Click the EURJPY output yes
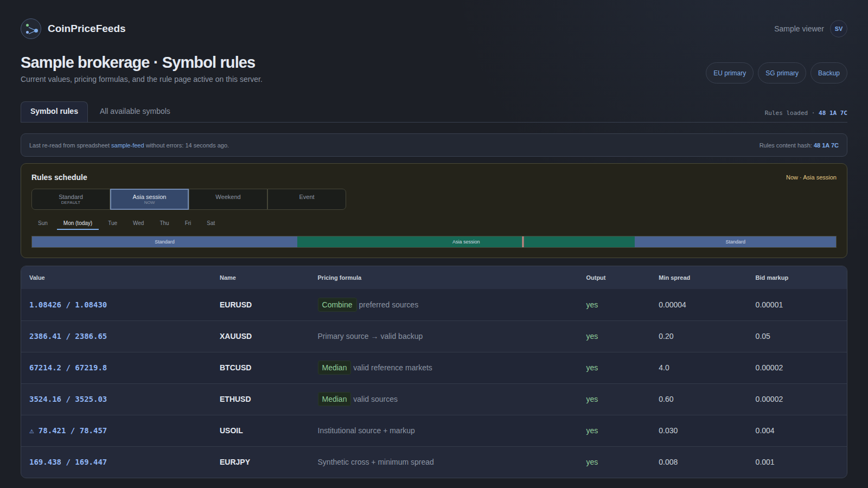Image resolution: width=868 pixels, height=488 pixels. tap(592, 462)
